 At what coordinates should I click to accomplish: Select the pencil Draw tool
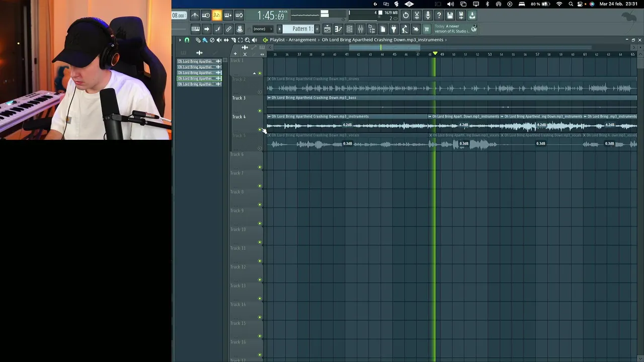(x=198, y=40)
